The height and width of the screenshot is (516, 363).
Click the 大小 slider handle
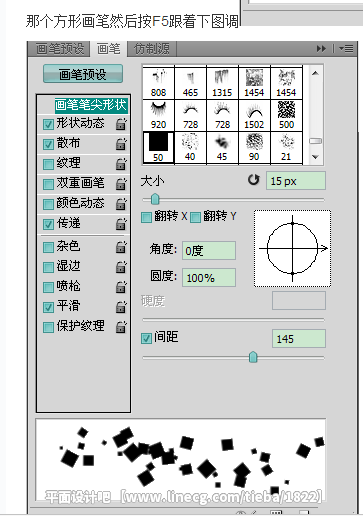[155, 199]
